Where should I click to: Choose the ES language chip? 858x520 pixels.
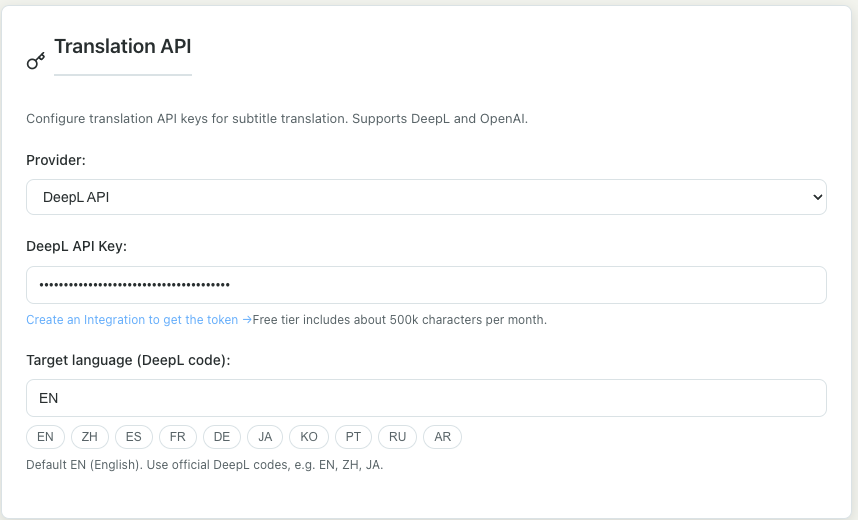tap(133, 437)
